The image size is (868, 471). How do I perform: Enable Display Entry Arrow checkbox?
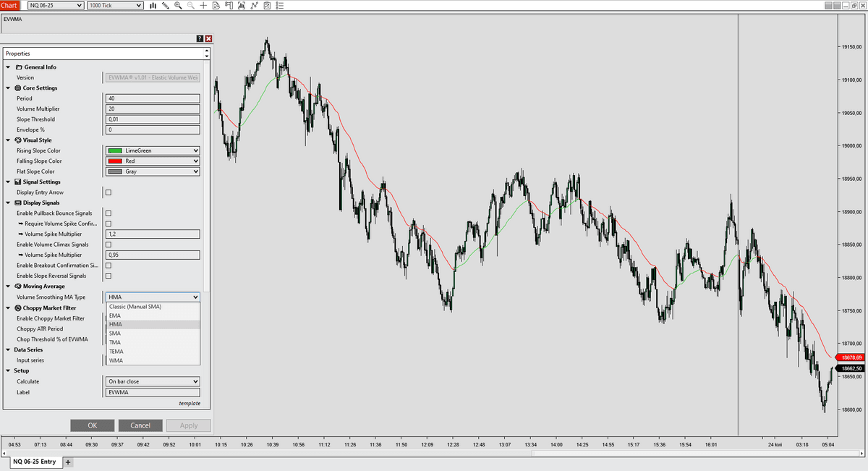(109, 192)
